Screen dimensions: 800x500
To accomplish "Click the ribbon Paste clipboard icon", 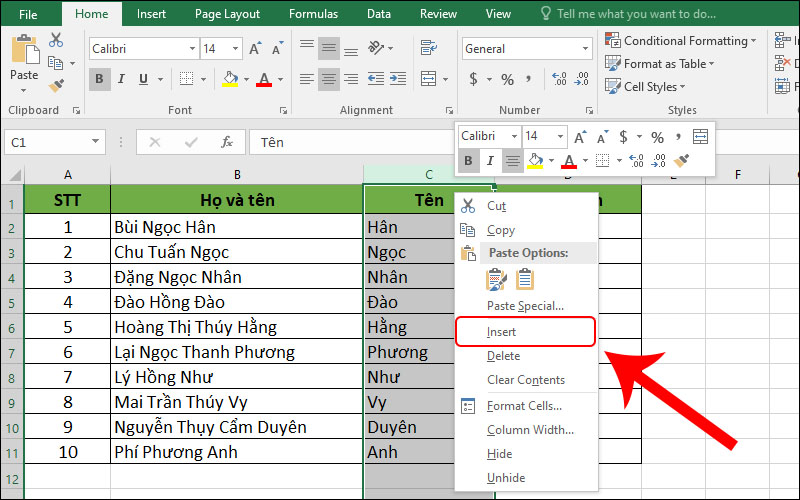I will click(24, 51).
